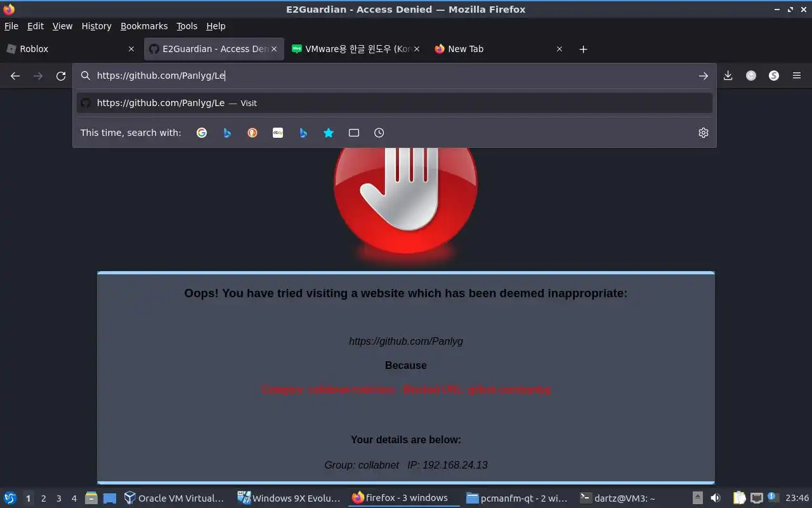Open network connection tray icon
This screenshot has height=508, width=812.
click(756, 498)
